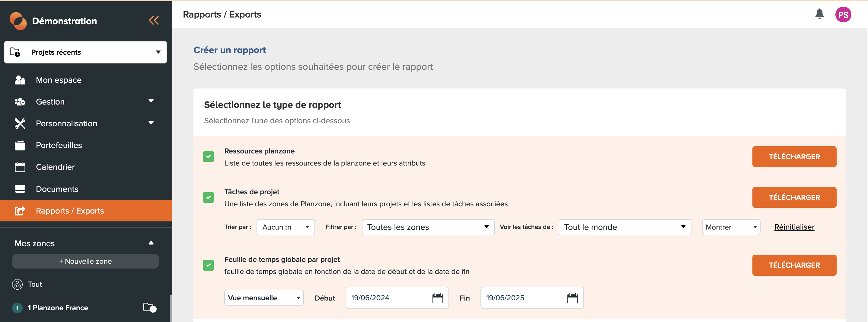Add project folder icon for 1 Planzone France
Screen dimensions: 868x322
click(x=150, y=308)
